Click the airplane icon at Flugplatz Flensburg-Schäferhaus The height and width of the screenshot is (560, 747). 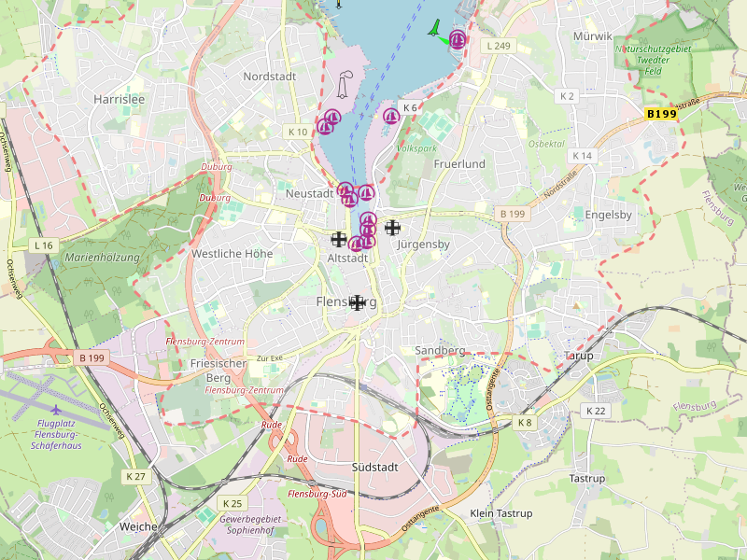[x=56, y=409]
